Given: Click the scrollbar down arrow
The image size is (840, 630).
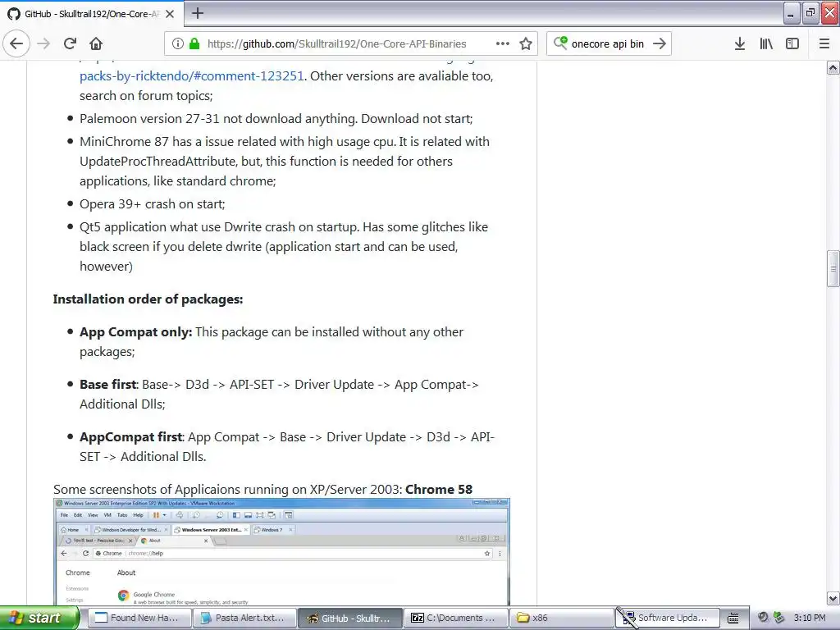Looking at the screenshot, I should (833, 598).
